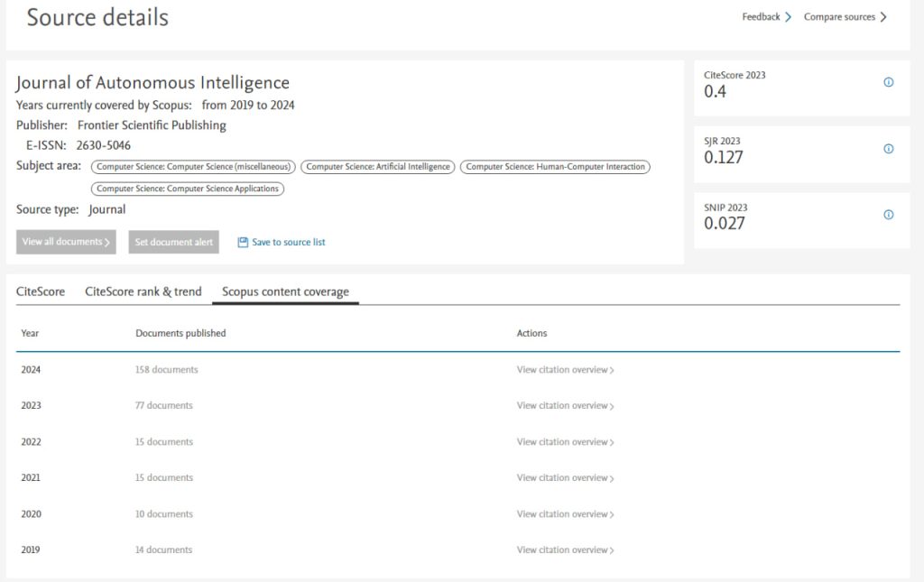Click the Human-Computer Interaction subject tag
The height and width of the screenshot is (582, 924).
pyautogui.click(x=555, y=167)
